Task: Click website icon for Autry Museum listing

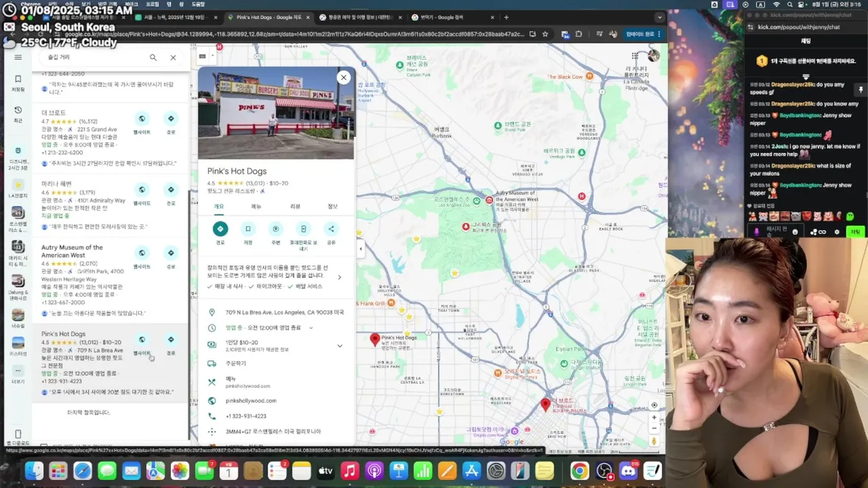Action: coord(142,253)
